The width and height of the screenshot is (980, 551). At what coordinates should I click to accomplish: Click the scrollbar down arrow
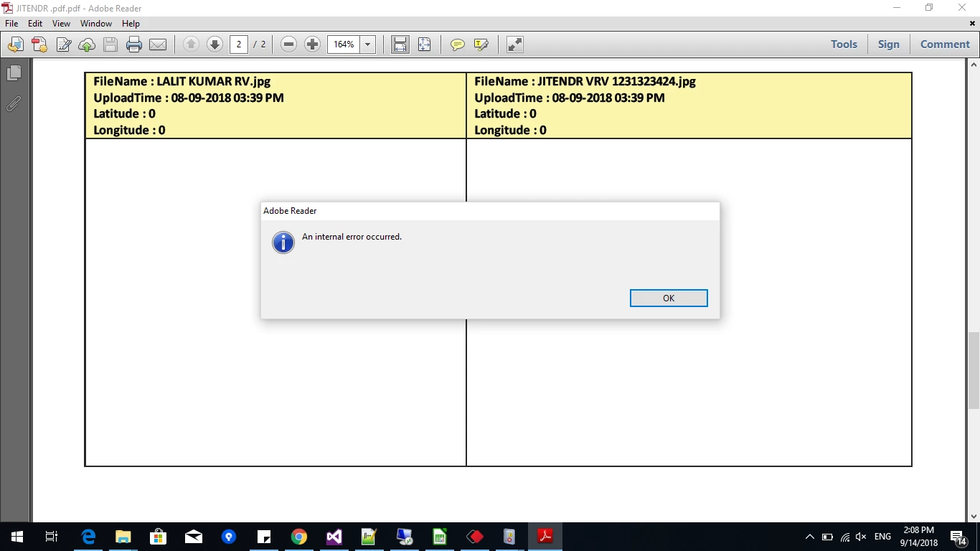[x=974, y=516]
